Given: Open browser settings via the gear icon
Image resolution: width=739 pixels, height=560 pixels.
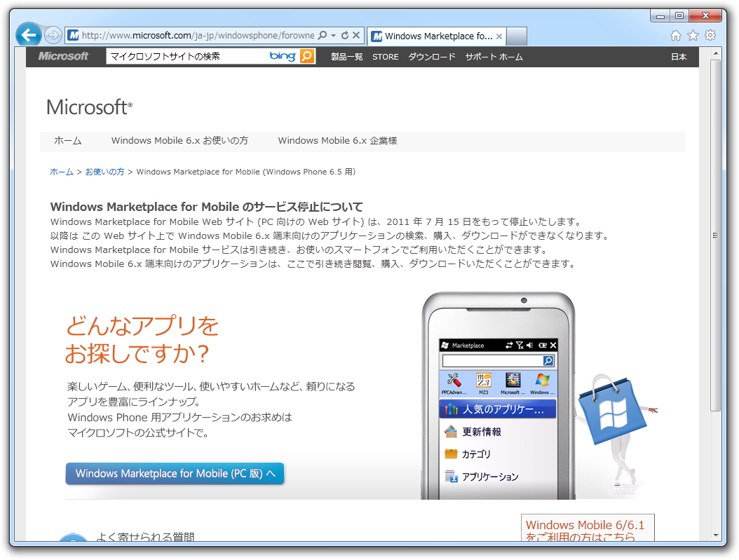Looking at the screenshot, I should [x=710, y=34].
